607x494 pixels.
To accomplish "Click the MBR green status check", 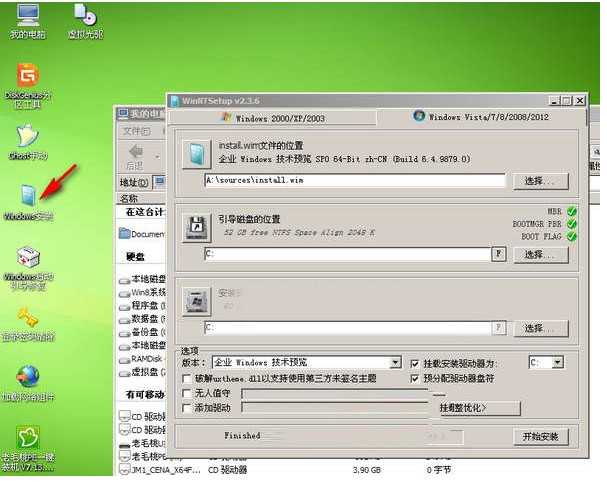I will coord(572,211).
